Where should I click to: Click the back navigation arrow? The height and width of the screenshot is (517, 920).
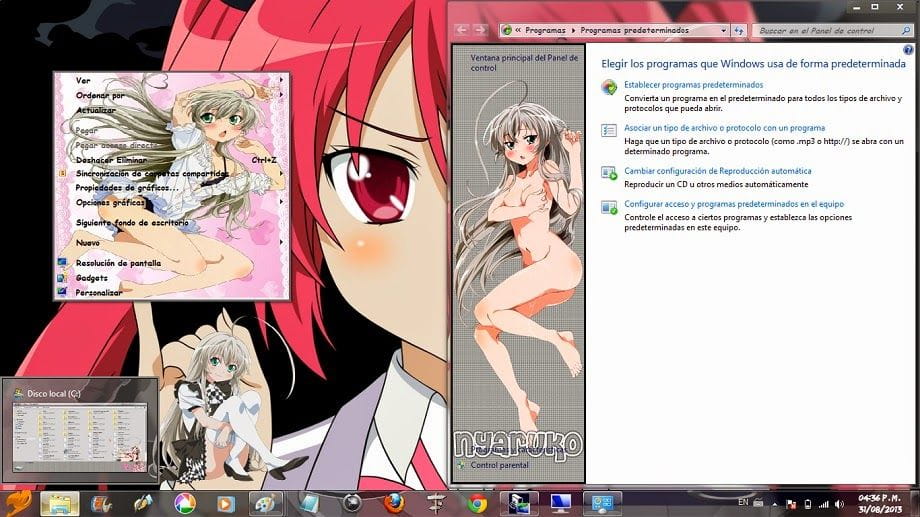click(x=461, y=31)
